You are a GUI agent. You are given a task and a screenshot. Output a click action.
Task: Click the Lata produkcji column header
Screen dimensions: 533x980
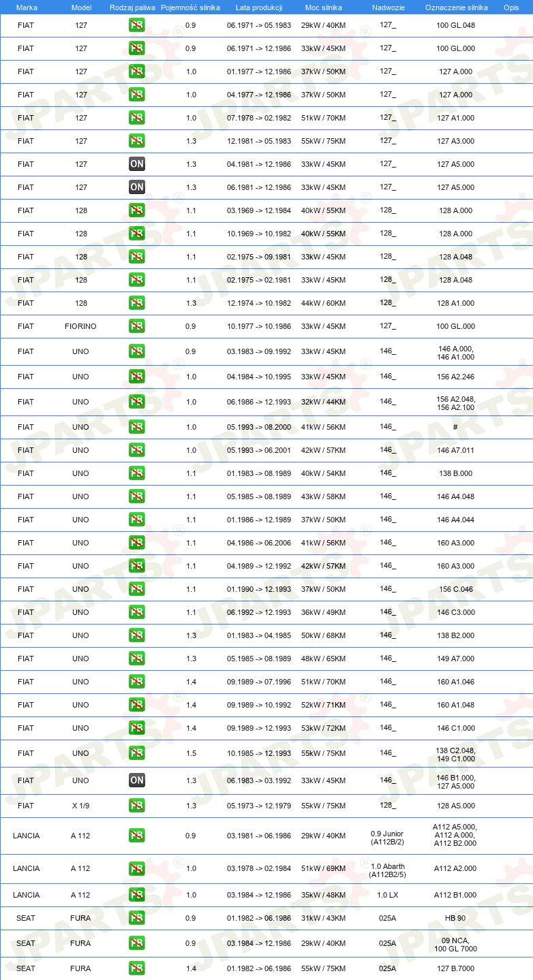click(259, 7)
